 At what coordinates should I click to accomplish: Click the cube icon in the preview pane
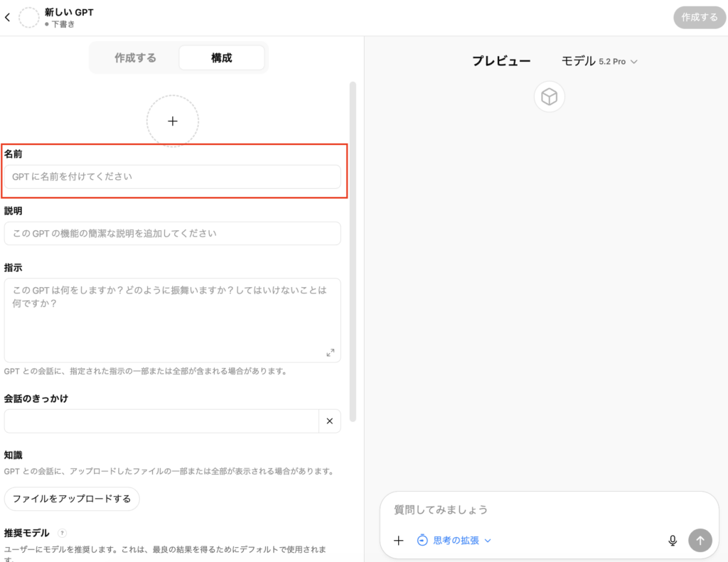coord(549,97)
